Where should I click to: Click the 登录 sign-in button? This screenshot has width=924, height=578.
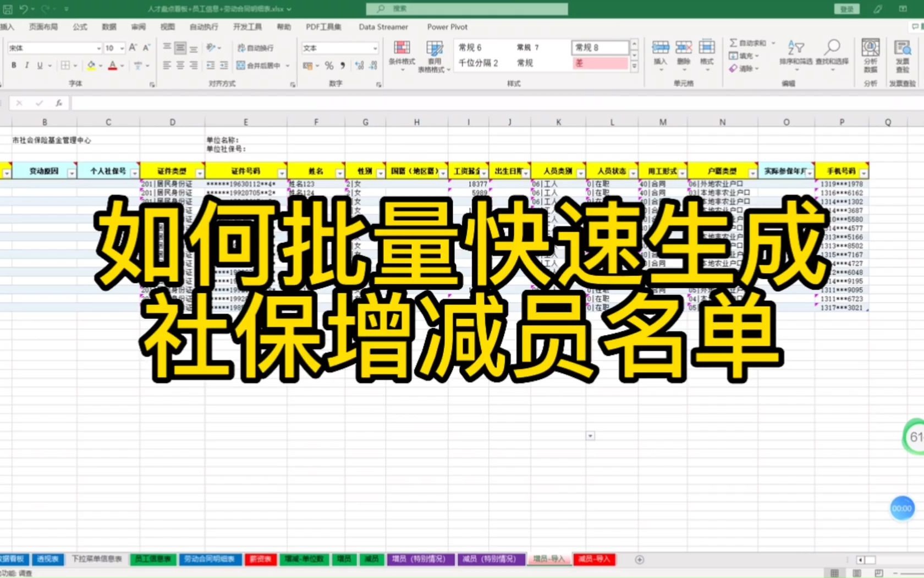846,8
